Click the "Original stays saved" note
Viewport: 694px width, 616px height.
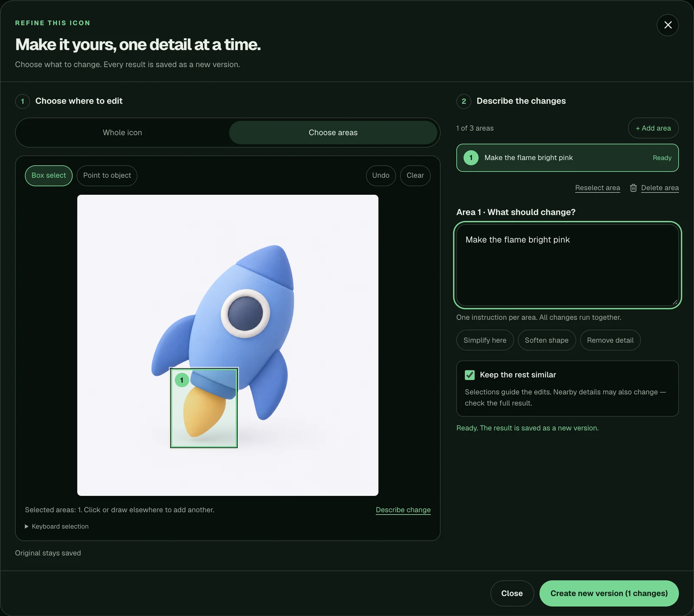[48, 553]
